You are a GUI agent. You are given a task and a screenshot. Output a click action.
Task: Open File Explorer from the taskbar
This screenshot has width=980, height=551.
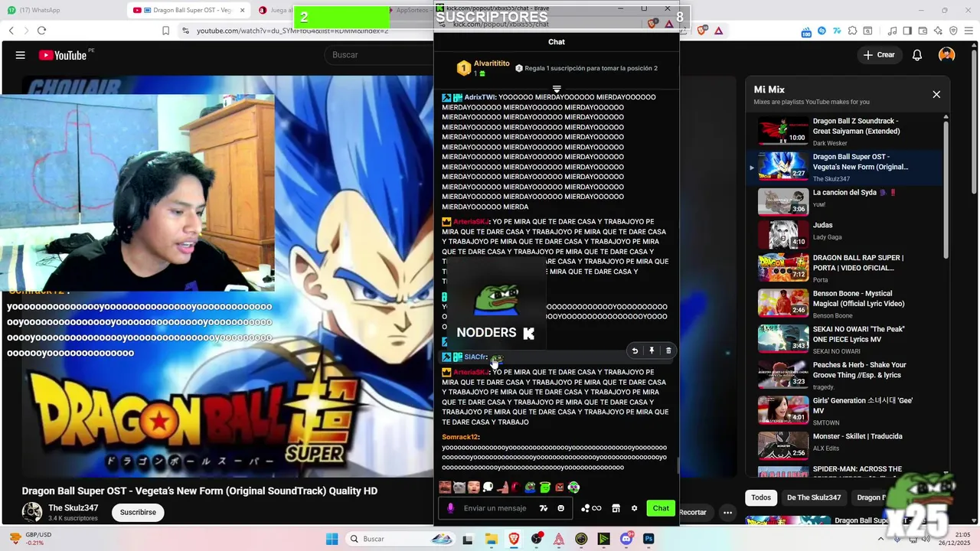491,539
